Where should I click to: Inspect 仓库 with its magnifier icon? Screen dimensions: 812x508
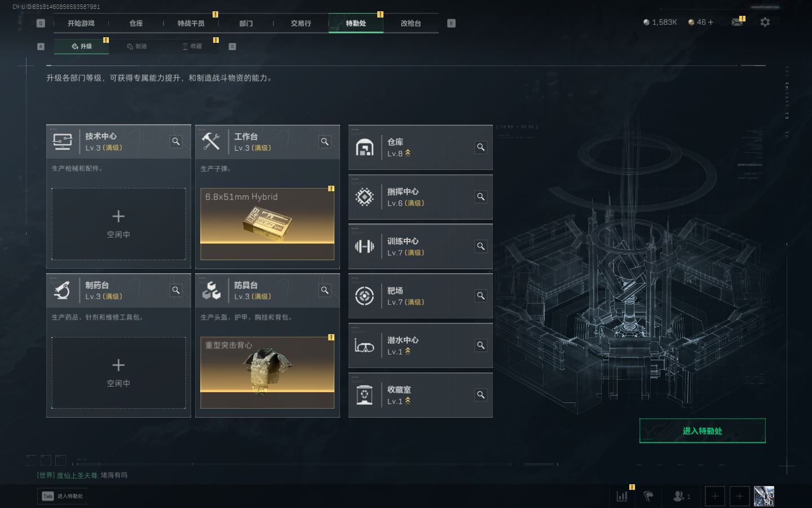481,147
